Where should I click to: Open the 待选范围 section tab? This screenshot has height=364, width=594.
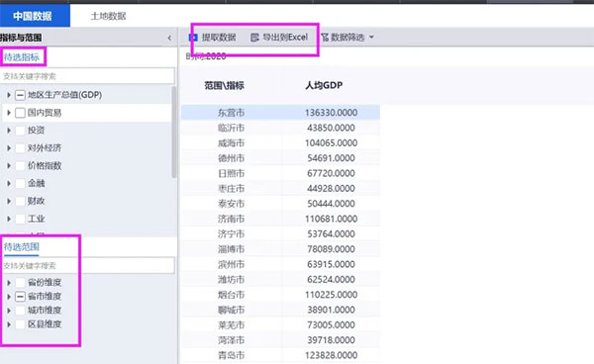coord(22,247)
